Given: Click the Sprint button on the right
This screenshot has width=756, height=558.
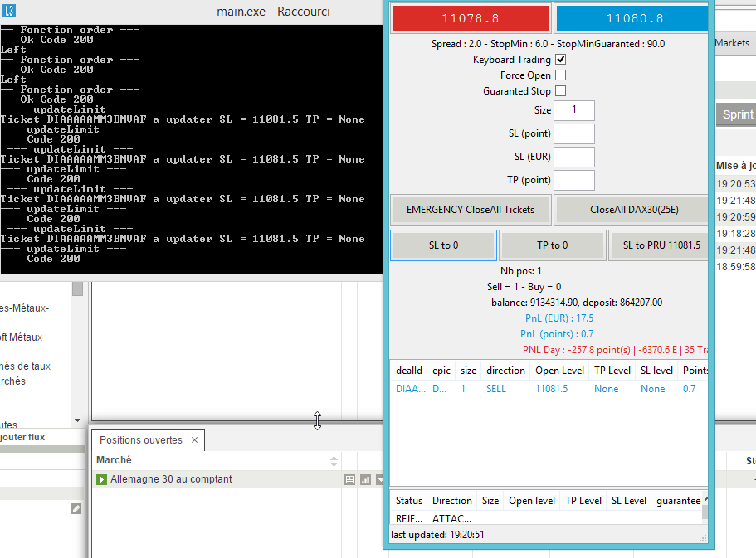Looking at the screenshot, I should pos(736,114).
